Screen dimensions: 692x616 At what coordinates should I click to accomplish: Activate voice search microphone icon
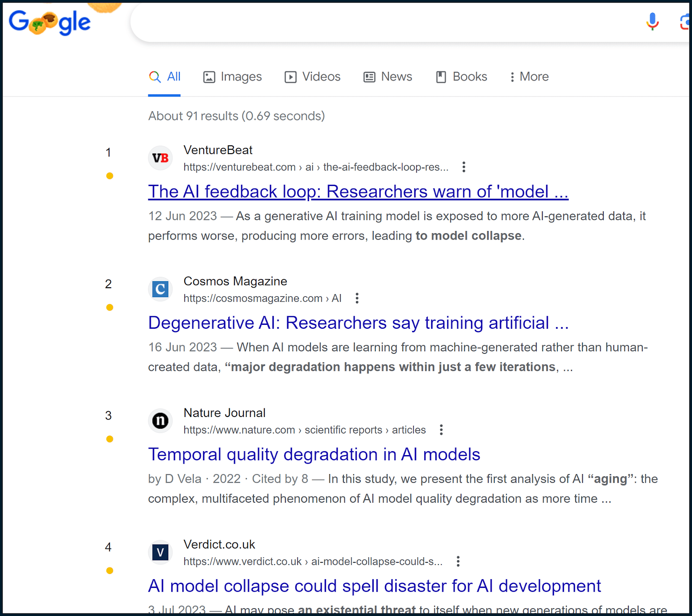click(x=652, y=22)
